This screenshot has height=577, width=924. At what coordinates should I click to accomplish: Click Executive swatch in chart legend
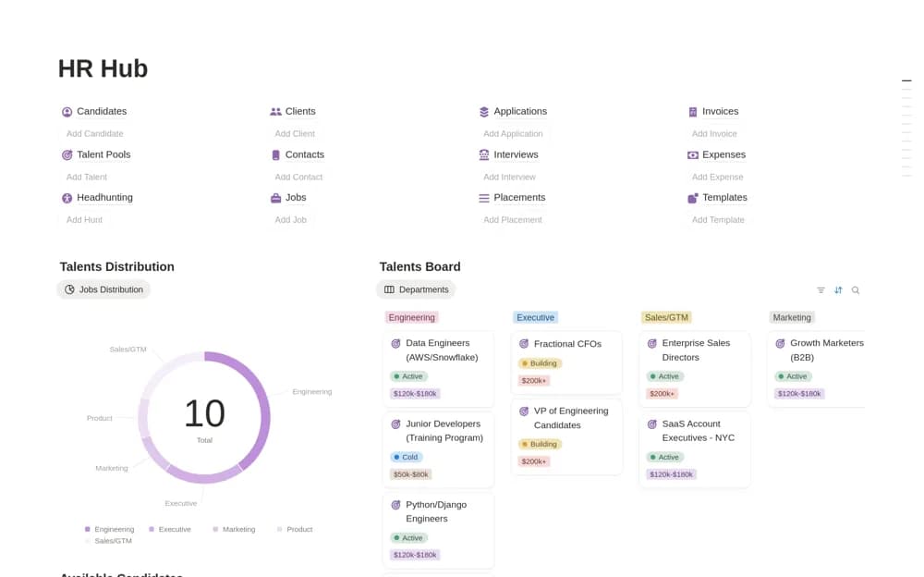(x=152, y=529)
